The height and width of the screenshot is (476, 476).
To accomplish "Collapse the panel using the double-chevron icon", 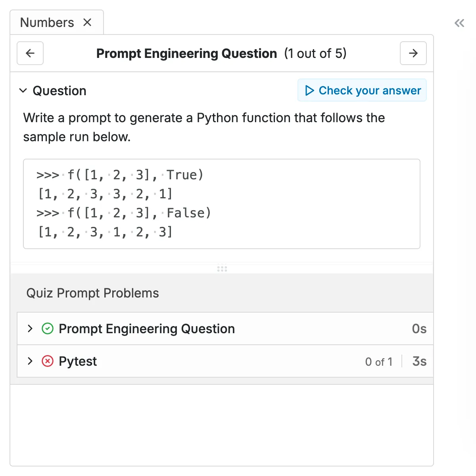I will pos(459,23).
